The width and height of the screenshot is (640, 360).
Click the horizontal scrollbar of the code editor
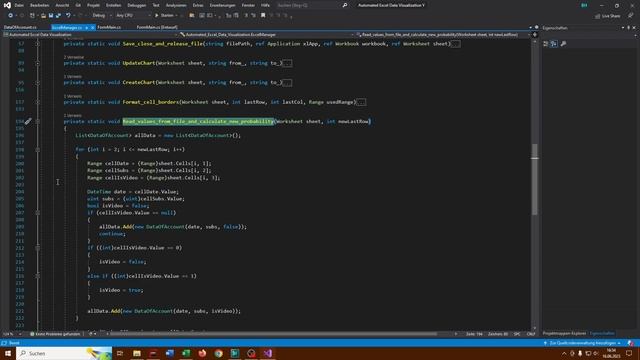[x=273, y=334]
